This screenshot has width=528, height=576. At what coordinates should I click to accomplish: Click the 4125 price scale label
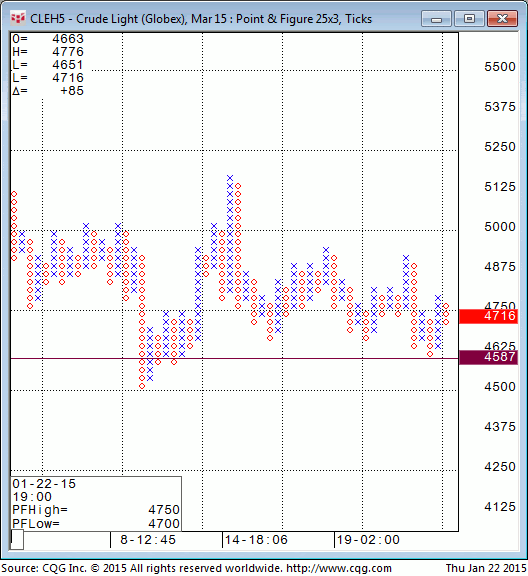(x=500, y=507)
